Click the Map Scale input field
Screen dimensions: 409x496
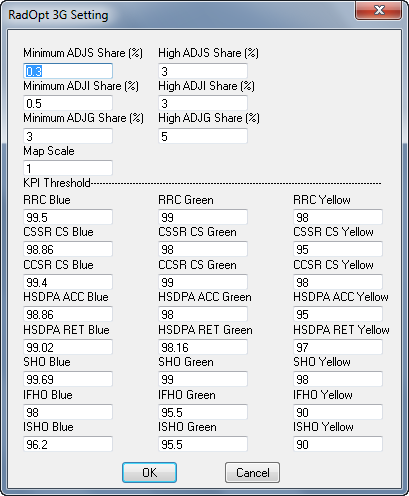(68, 168)
